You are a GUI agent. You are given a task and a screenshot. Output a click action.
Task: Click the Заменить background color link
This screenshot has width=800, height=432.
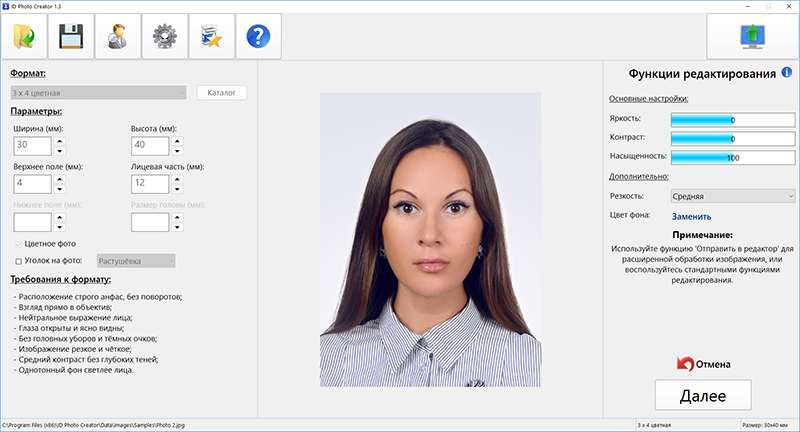tap(691, 216)
